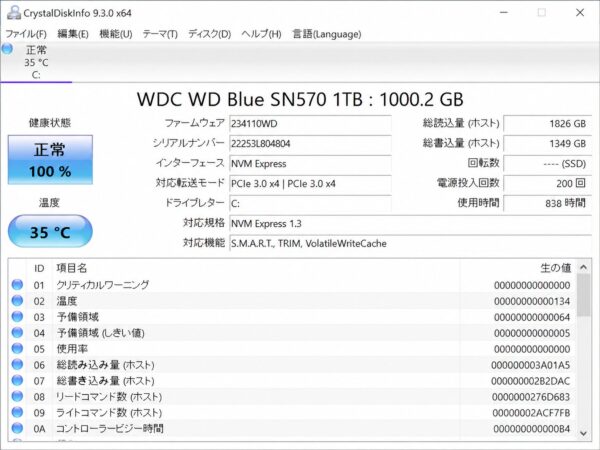Viewport: 600px width, 450px height.
Task: Click status orb for 05 使用率 row
Action: point(17,348)
